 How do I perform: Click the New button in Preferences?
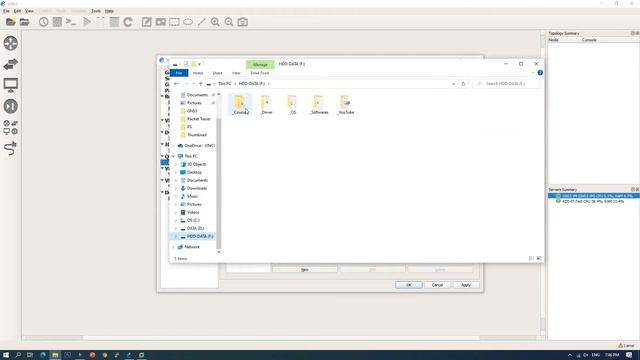click(x=304, y=270)
